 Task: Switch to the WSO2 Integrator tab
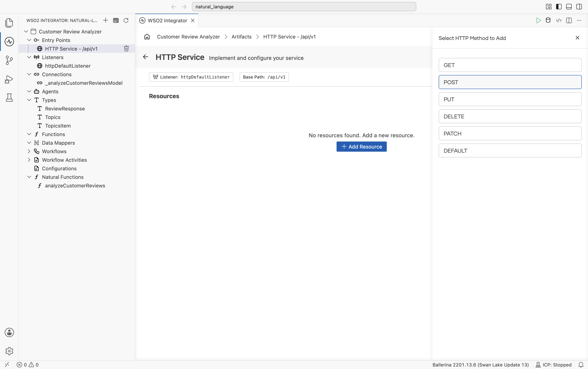(x=167, y=20)
